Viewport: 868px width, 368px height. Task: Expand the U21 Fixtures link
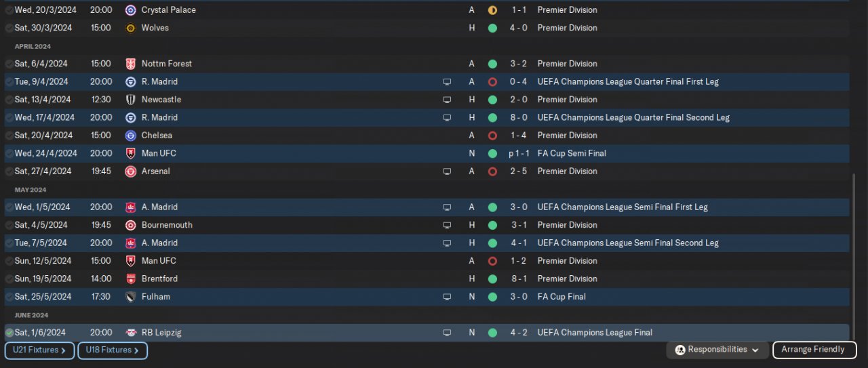click(39, 350)
